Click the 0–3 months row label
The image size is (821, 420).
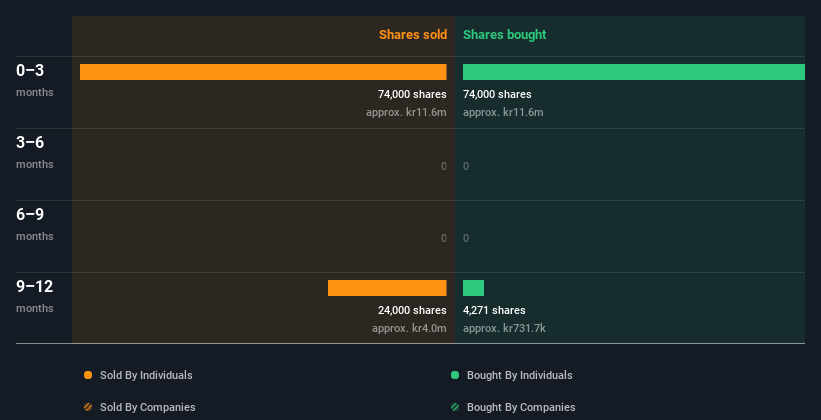[35, 80]
